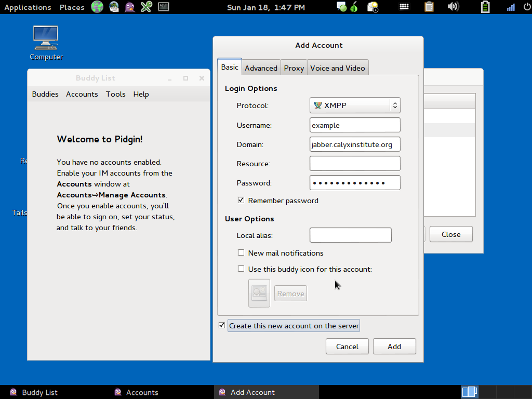Image resolution: width=532 pixels, height=399 pixels.
Task: Click the "Login Options" section heading
Action: click(251, 88)
